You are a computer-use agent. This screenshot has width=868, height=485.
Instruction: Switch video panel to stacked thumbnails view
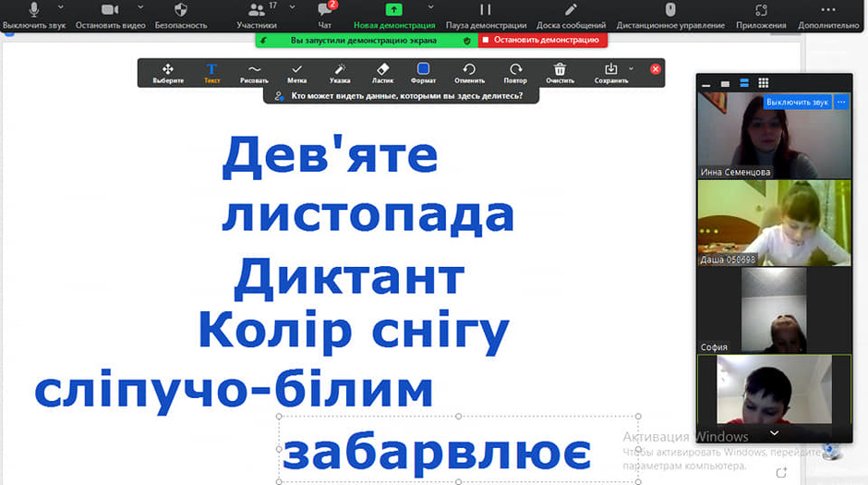[x=744, y=83]
